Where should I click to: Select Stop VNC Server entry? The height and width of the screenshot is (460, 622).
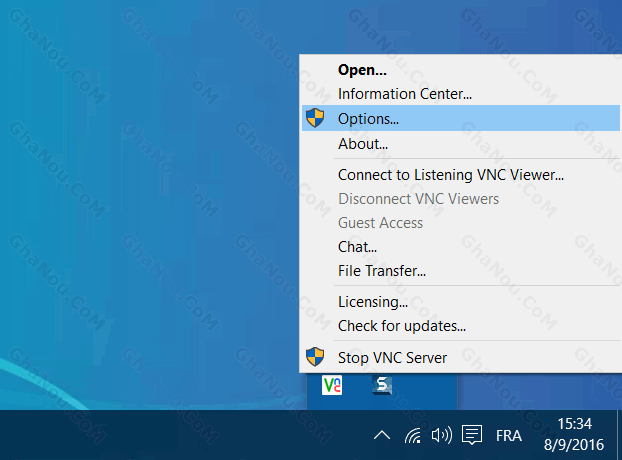point(461,357)
